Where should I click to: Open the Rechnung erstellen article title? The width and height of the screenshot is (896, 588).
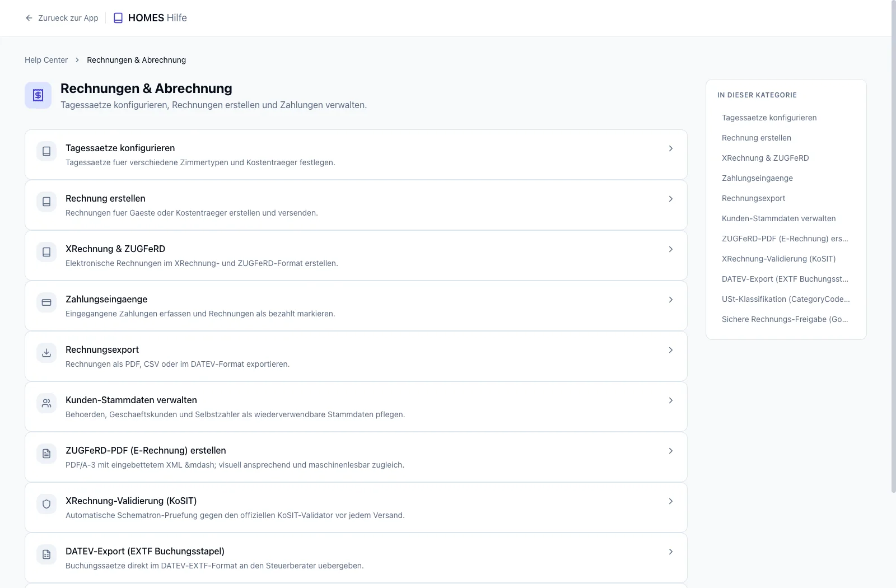(x=105, y=198)
